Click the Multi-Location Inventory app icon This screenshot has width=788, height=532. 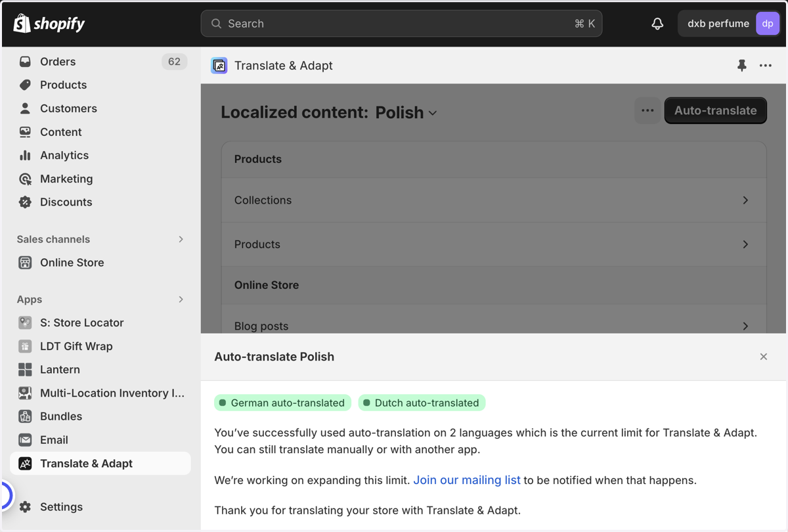click(25, 393)
